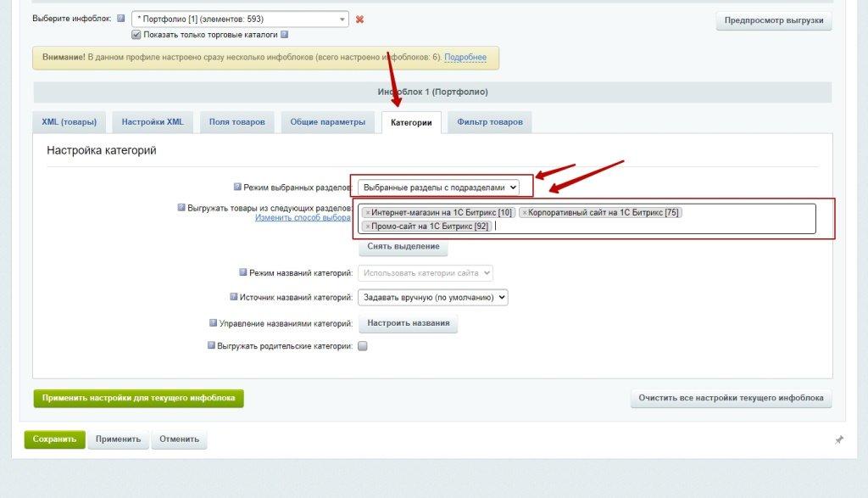Open the 'Настройки XML' tab
The image size is (868, 498).
click(x=153, y=122)
